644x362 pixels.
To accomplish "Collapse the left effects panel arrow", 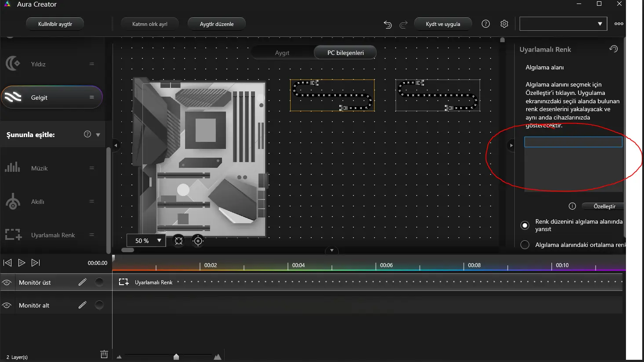I will 116,145.
